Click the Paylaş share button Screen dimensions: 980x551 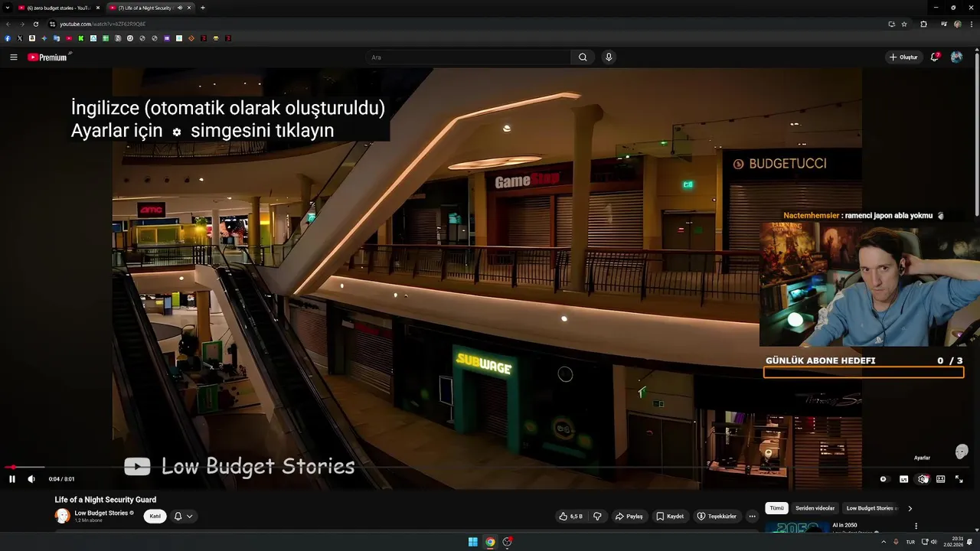coord(629,517)
